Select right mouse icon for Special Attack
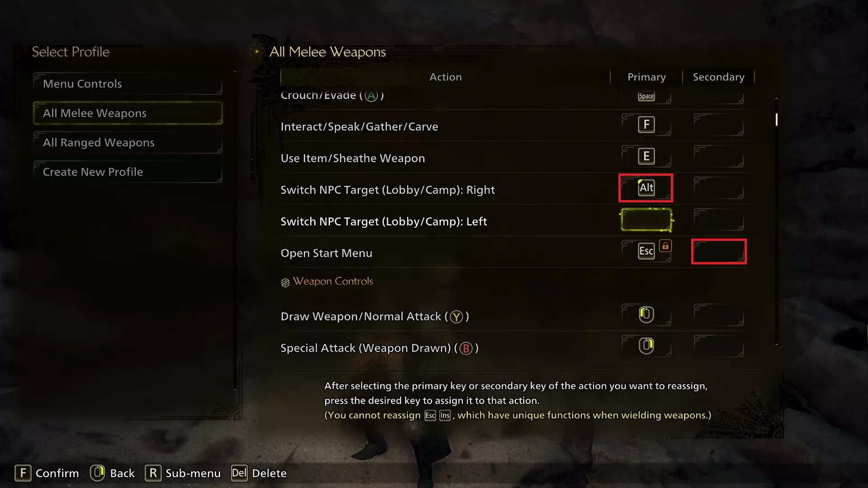 pos(646,346)
